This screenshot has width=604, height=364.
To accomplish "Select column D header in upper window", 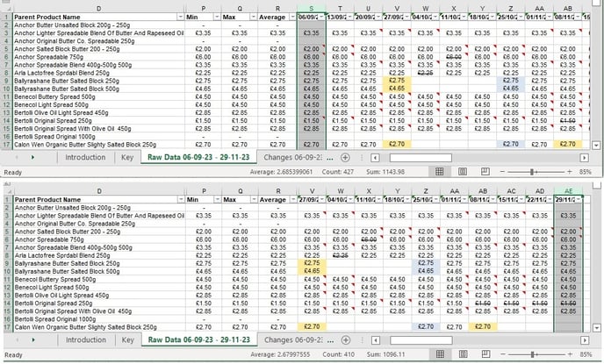I will [99, 9].
